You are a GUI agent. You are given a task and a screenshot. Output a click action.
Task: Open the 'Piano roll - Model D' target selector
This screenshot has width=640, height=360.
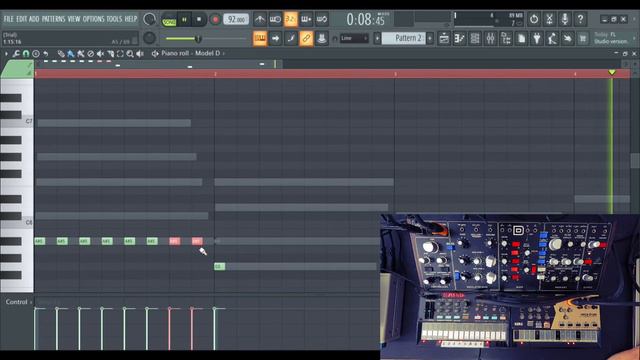point(191,53)
